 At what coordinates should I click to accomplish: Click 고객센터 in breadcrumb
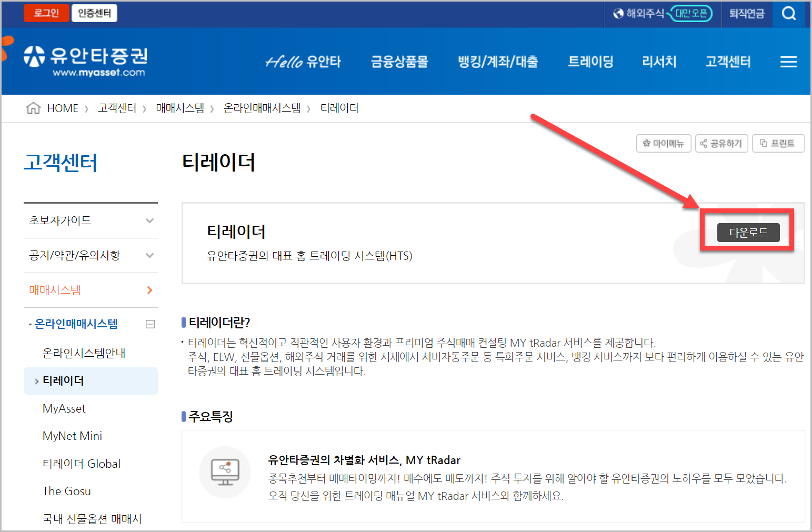click(x=117, y=108)
